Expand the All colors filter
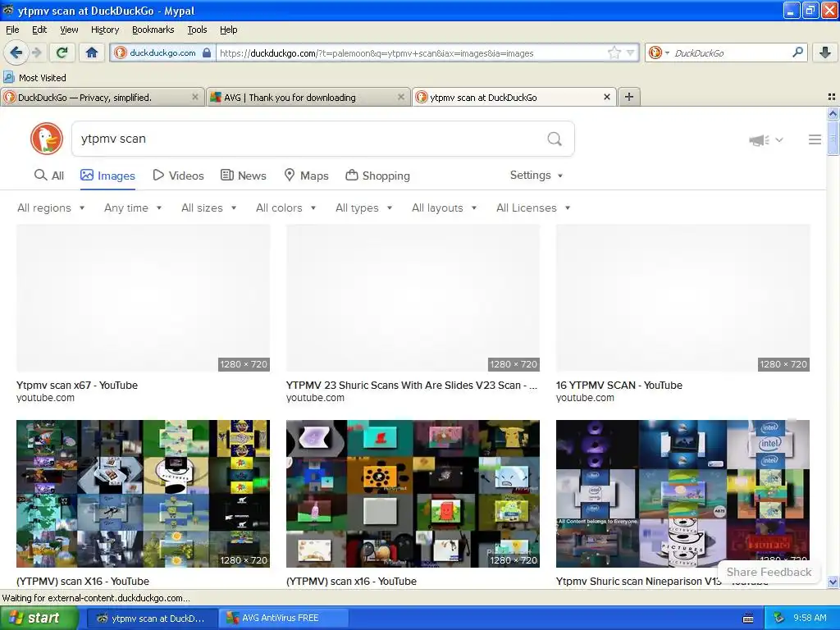This screenshot has height=630, width=840. (x=285, y=208)
